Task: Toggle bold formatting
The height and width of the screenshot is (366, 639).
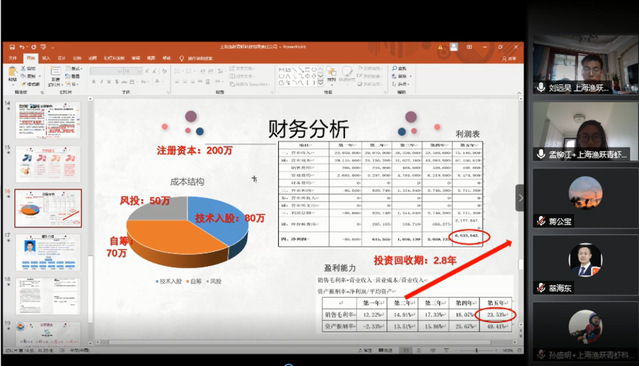Action: (94, 82)
